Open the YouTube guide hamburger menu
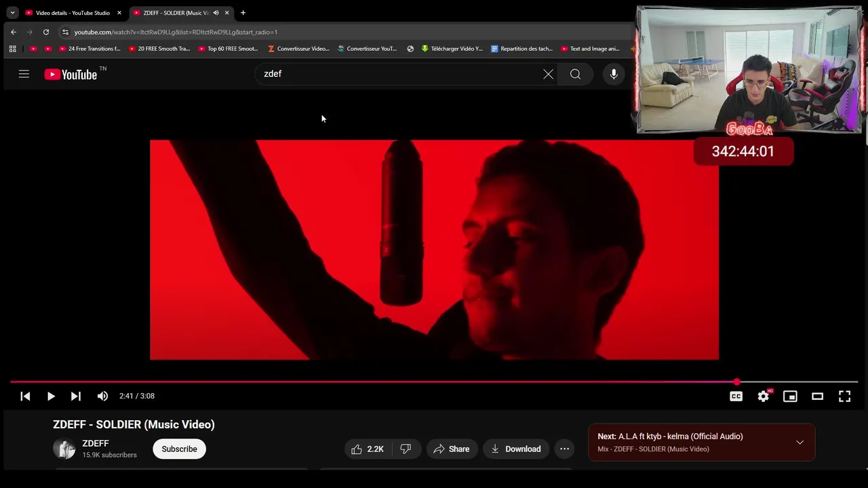Image resolution: width=868 pixels, height=488 pixels. pos(24,74)
